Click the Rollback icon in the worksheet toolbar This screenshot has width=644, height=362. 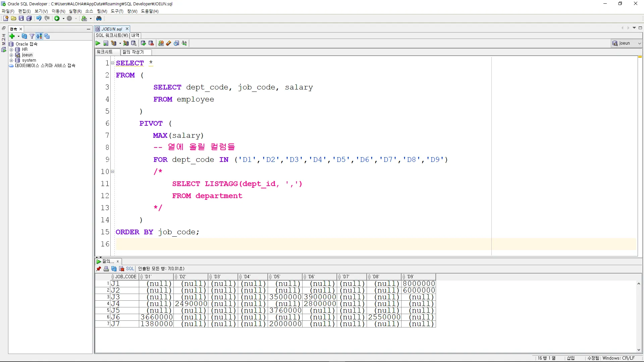[151, 43]
